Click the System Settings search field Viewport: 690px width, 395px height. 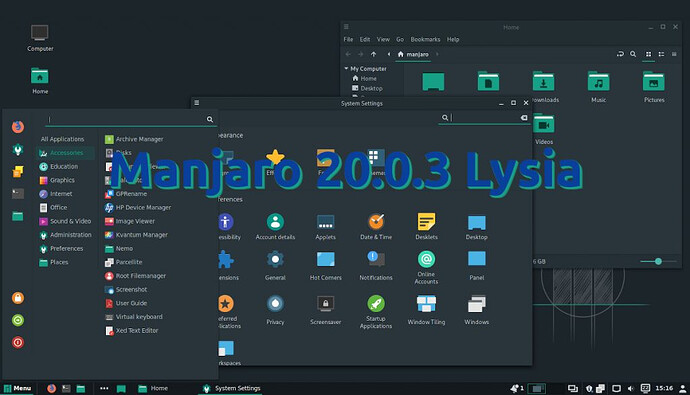(x=484, y=117)
